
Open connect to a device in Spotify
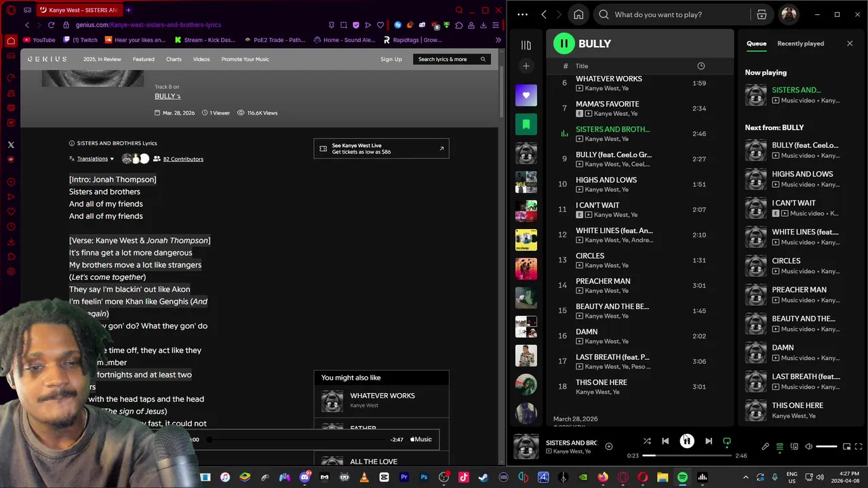(794, 447)
